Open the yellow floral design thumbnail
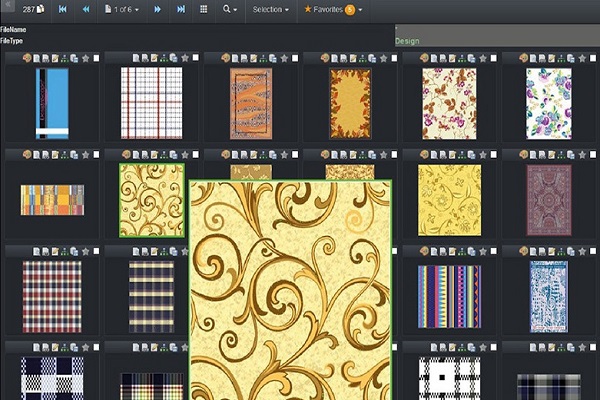The height and width of the screenshot is (400, 600). coord(450,200)
